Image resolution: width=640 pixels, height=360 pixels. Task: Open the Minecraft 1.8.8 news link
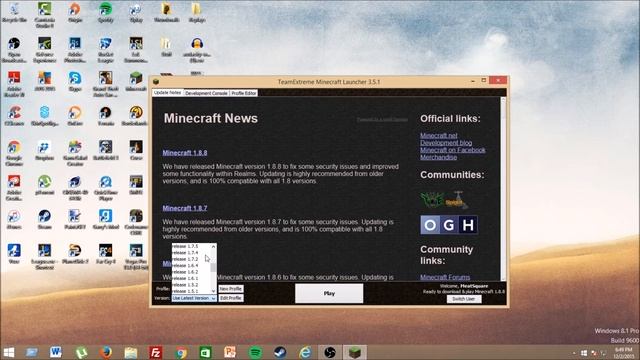185,153
